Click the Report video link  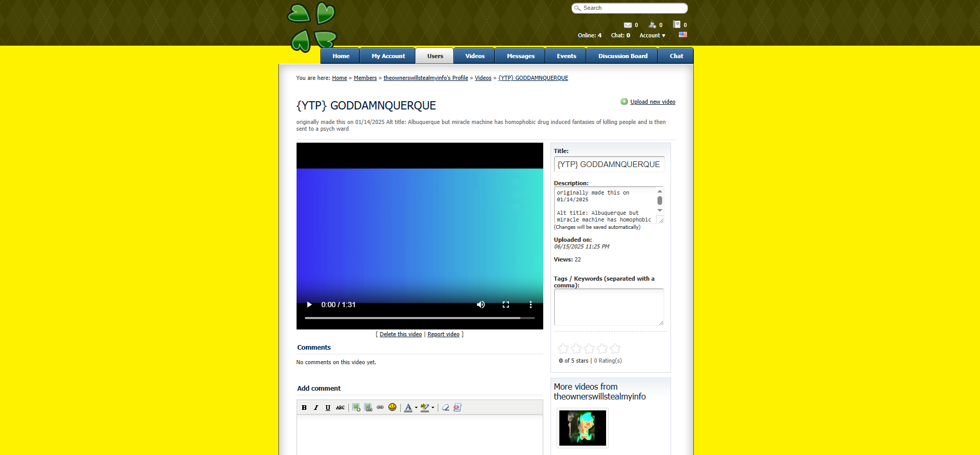444,334
